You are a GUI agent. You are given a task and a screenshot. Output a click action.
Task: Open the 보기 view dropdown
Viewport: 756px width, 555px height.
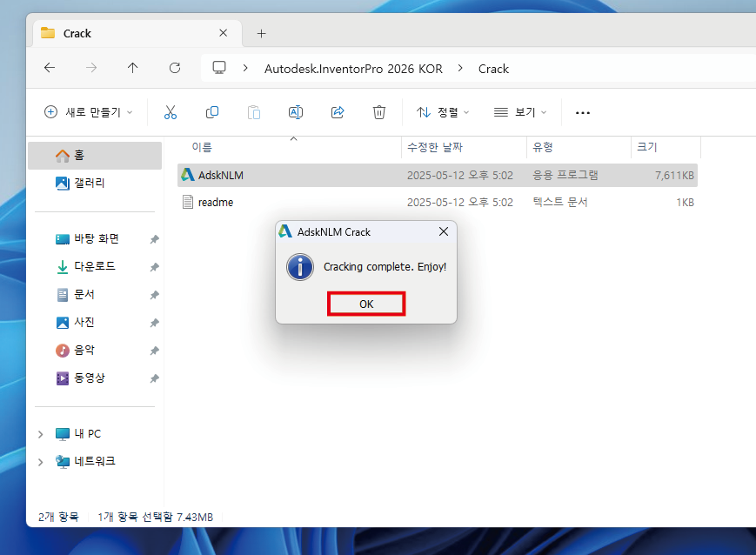pyautogui.click(x=520, y=112)
